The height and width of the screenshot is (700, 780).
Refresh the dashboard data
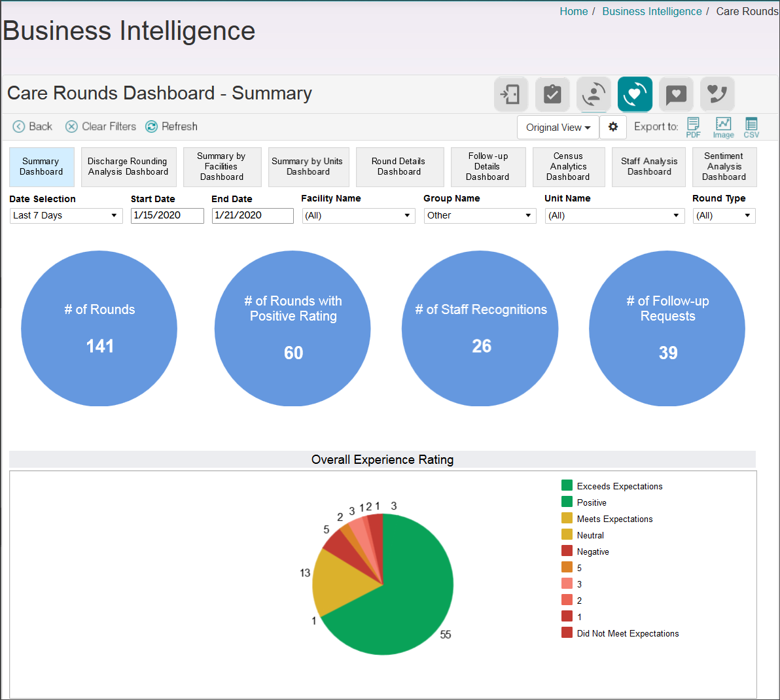point(171,126)
